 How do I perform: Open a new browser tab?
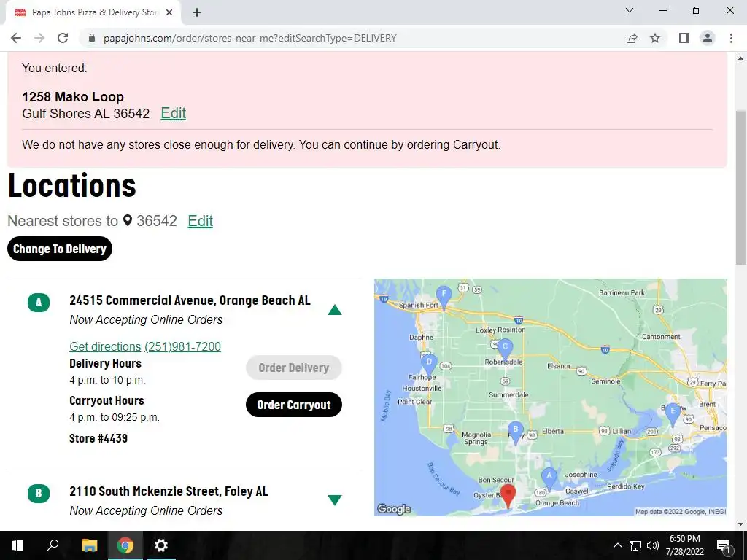(197, 12)
